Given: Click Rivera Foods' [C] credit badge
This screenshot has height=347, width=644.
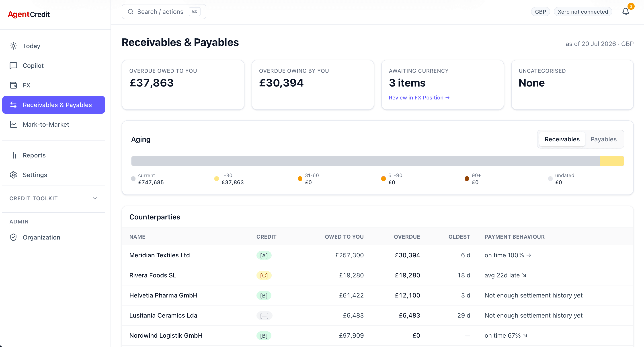Looking at the screenshot, I should [264, 275].
